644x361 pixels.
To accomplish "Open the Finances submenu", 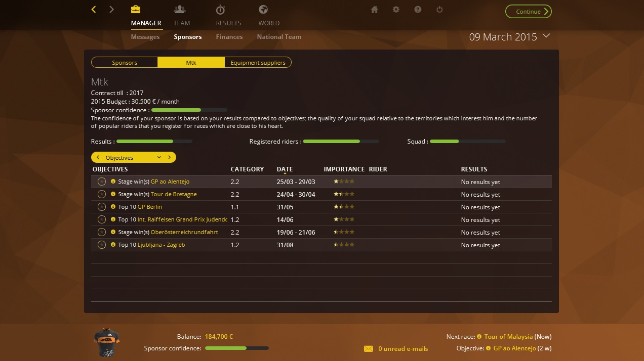I will point(229,37).
